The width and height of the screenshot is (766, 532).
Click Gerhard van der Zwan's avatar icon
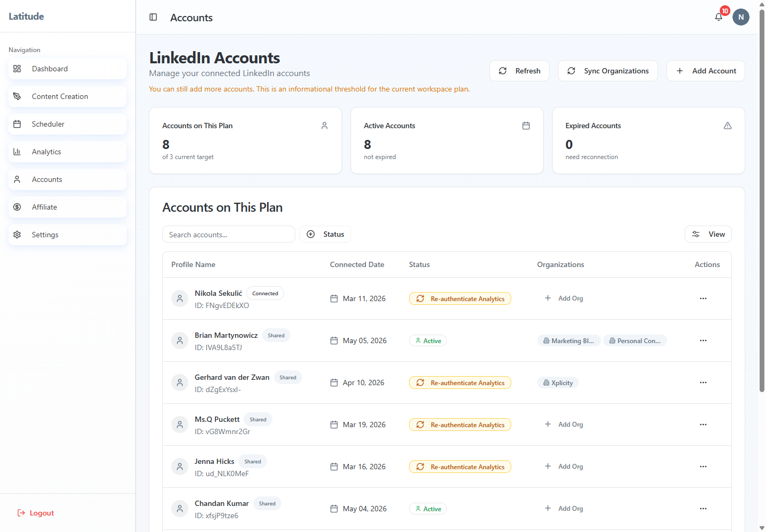pyautogui.click(x=180, y=383)
